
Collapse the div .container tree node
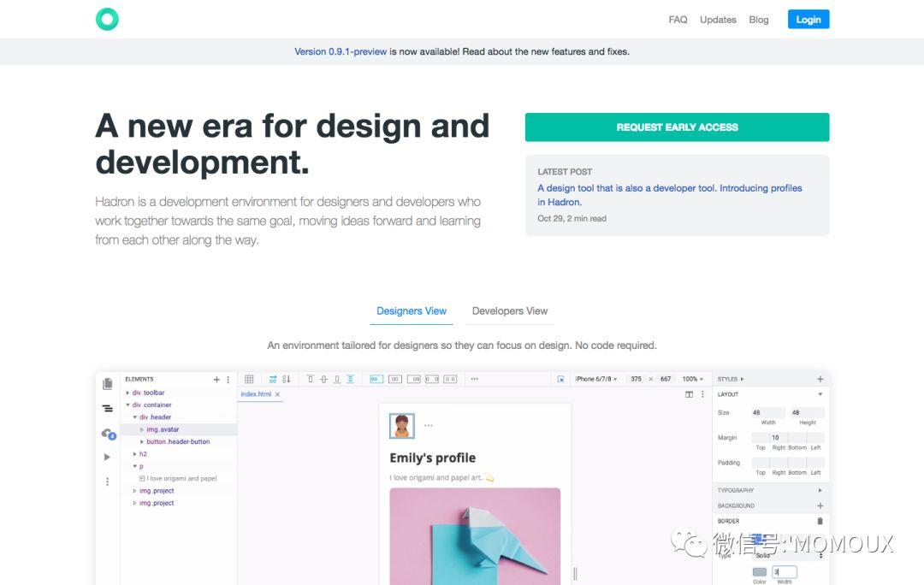127,405
